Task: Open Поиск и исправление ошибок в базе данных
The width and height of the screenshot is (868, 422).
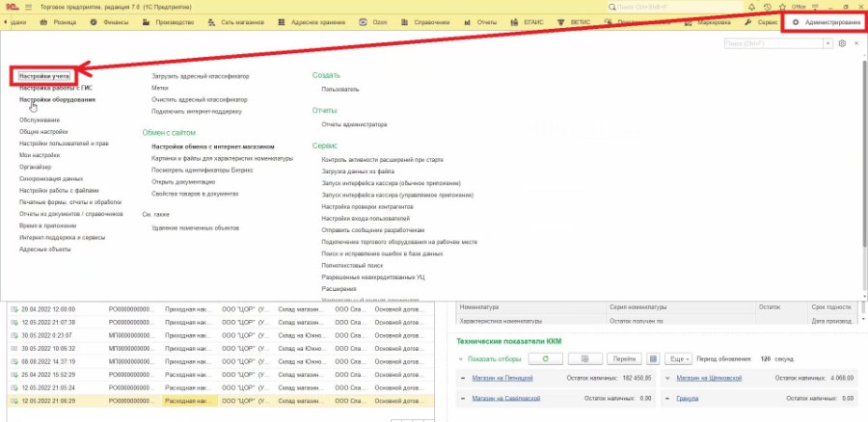Action: click(x=382, y=253)
